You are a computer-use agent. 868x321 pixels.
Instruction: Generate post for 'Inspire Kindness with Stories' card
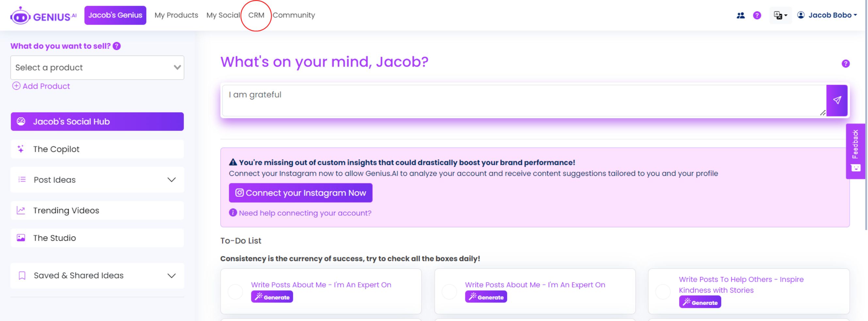(x=700, y=302)
